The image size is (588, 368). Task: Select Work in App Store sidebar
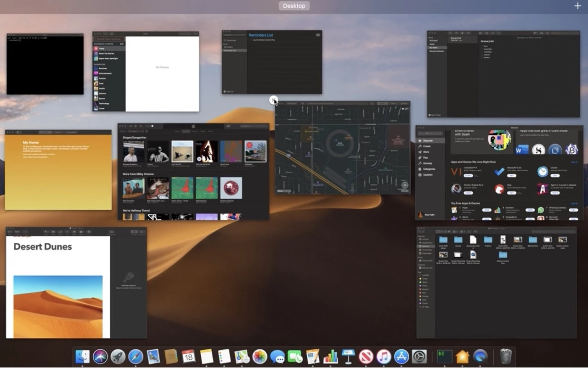point(430,152)
